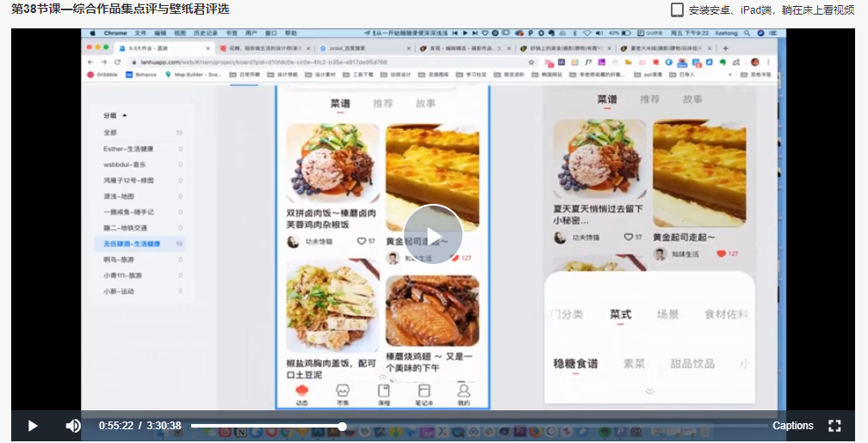868x443 pixels.
Task: Open Chrome's three-dot menu
Action: tap(768, 62)
